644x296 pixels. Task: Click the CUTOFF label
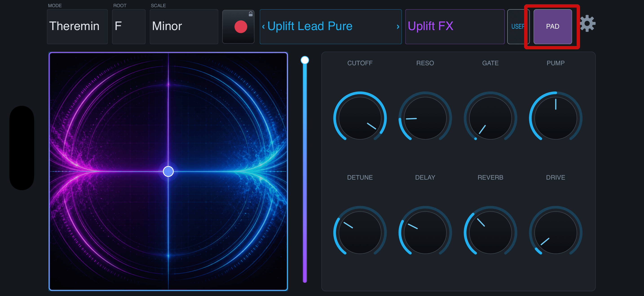pyautogui.click(x=360, y=63)
